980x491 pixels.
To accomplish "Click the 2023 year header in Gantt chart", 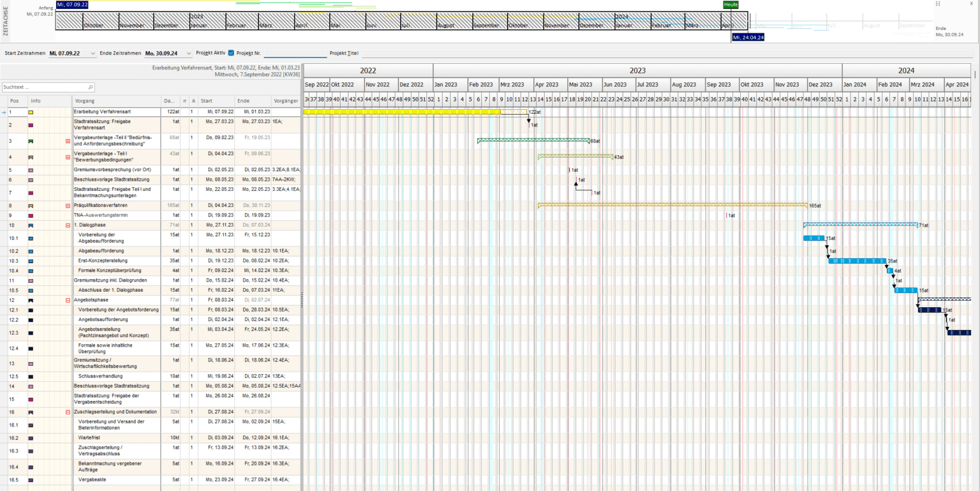I will coord(637,71).
